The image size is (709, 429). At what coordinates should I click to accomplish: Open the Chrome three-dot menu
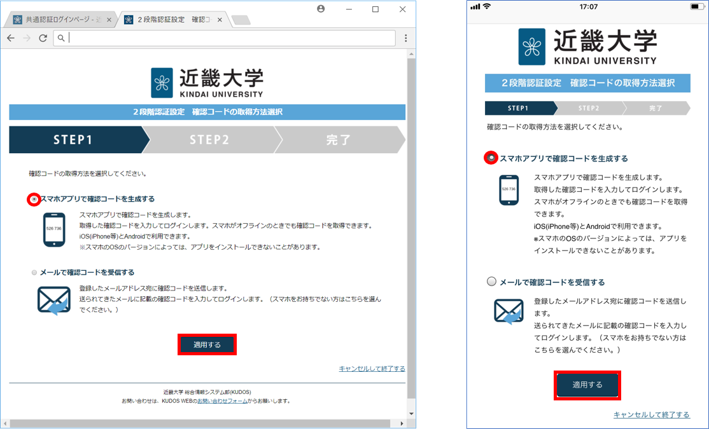click(x=405, y=38)
